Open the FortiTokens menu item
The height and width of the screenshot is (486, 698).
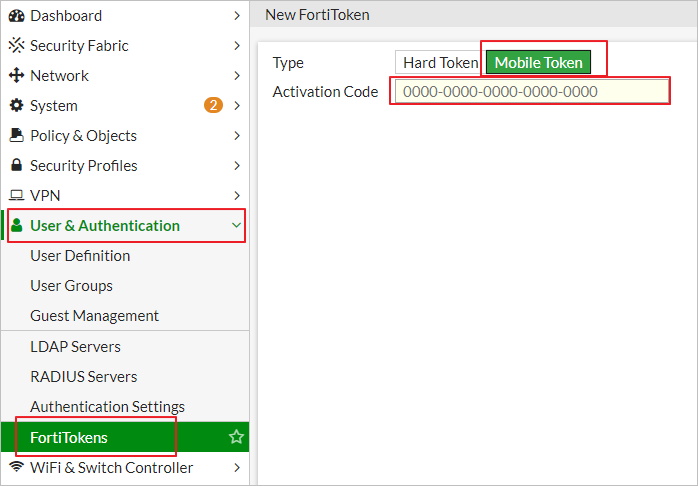[125, 437]
